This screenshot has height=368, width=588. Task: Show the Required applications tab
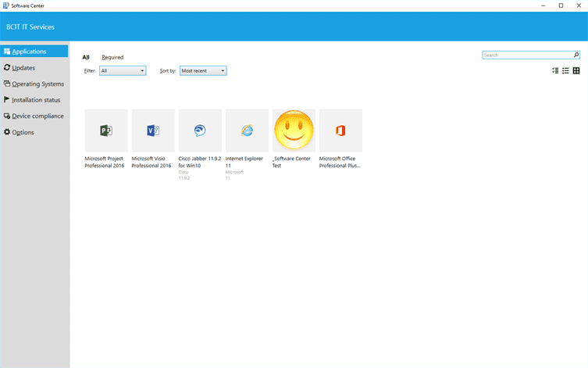[x=112, y=57]
